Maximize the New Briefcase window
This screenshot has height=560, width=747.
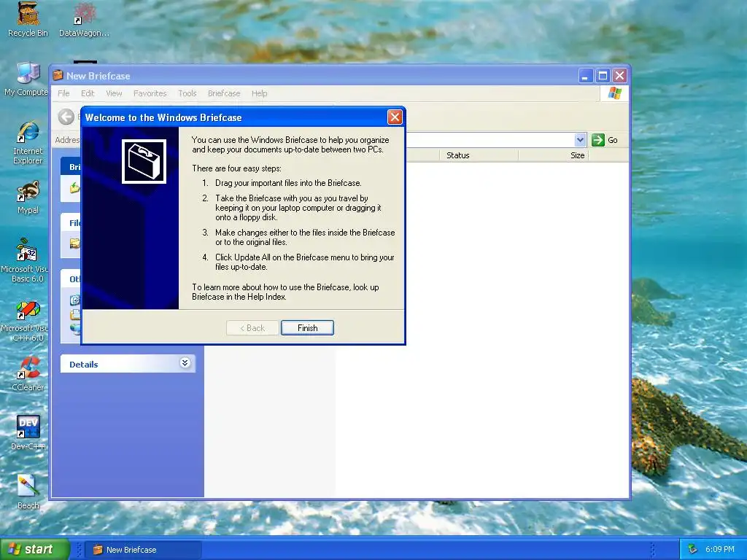point(603,76)
